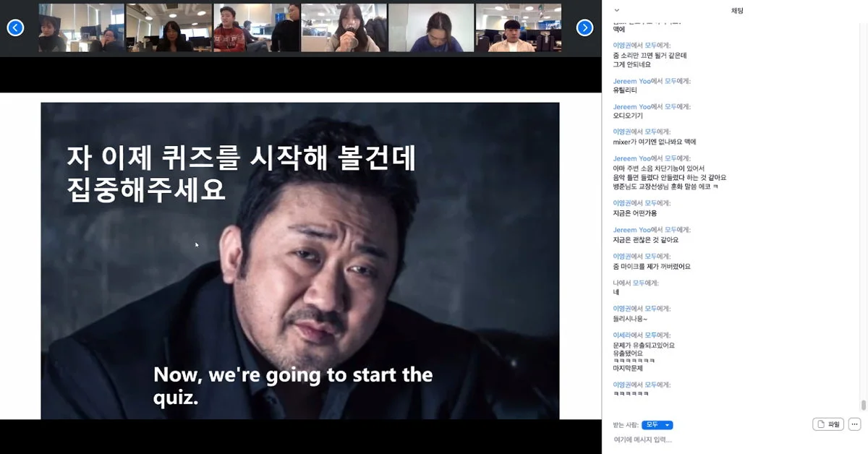Click Jereem Yoo on the 유틸리티 message
The image size is (868, 454).
(x=631, y=81)
